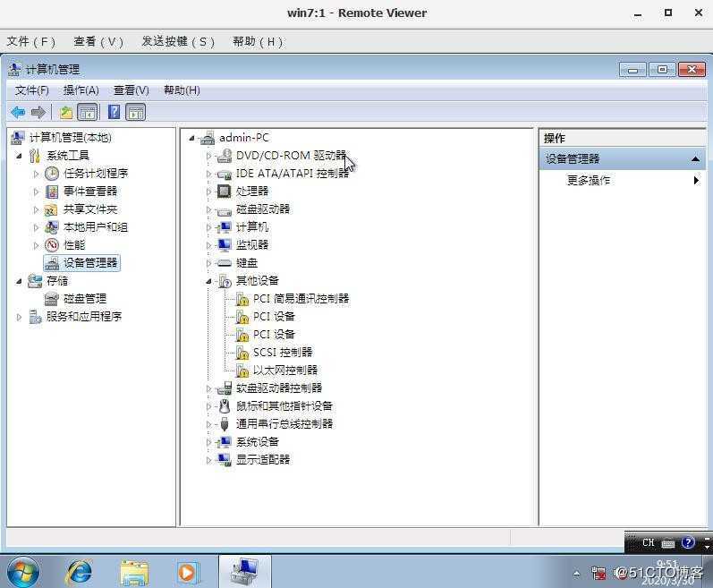
Task: Click the CH language bar indicator
Action: click(x=648, y=542)
